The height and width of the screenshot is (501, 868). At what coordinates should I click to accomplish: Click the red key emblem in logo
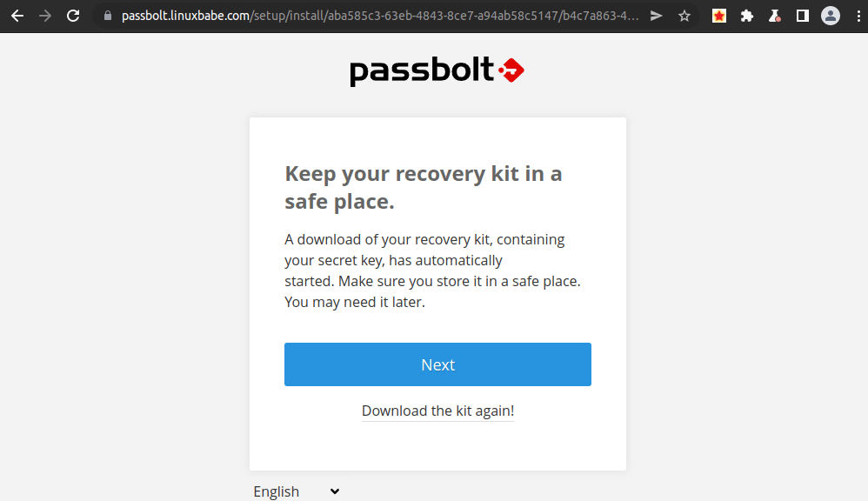pos(511,70)
